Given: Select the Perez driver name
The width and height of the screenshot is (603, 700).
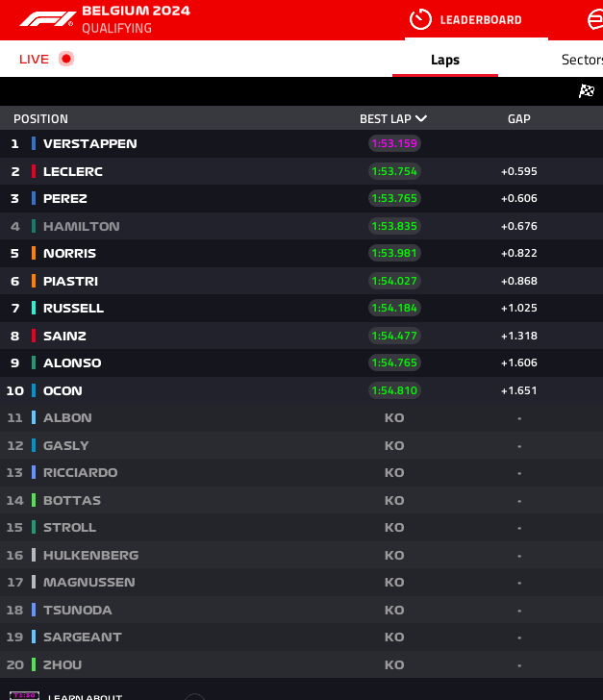Looking at the screenshot, I should (x=65, y=199).
